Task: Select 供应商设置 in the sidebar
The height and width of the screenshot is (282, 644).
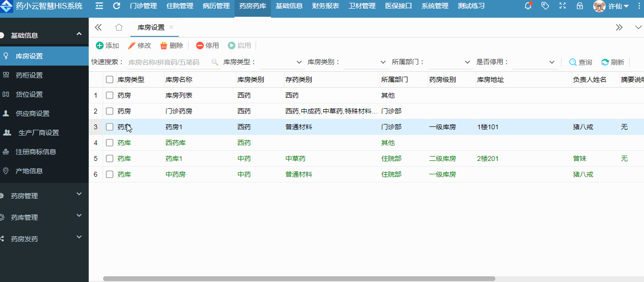Action: click(x=44, y=113)
